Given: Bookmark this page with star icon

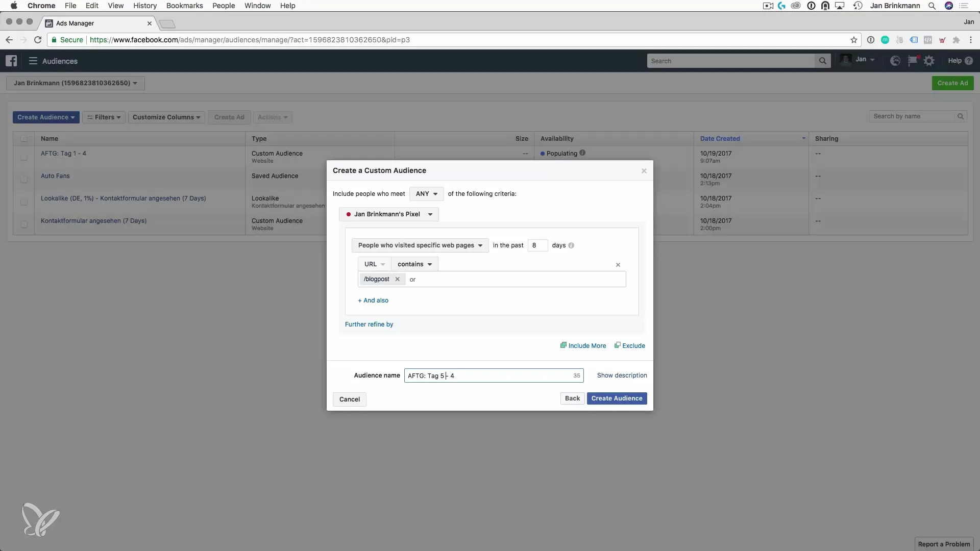Looking at the screenshot, I should [853, 40].
